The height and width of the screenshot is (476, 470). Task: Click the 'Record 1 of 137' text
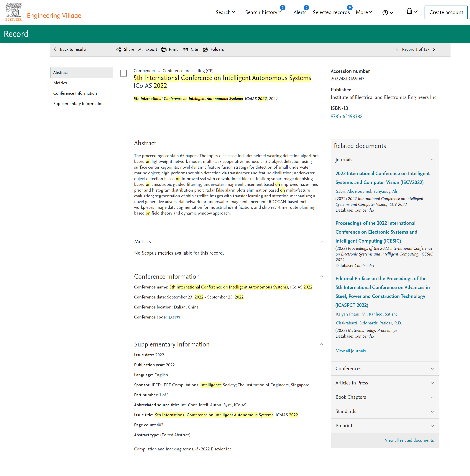pos(415,49)
